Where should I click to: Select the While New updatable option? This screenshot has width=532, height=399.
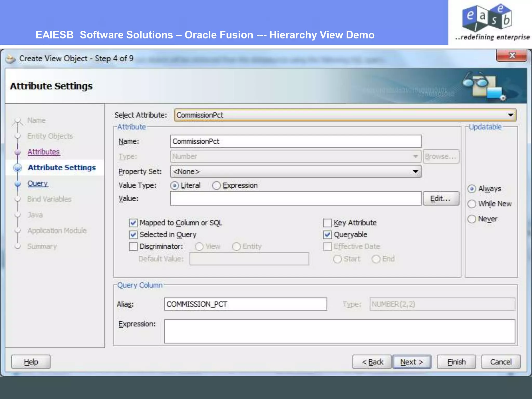[x=472, y=204]
